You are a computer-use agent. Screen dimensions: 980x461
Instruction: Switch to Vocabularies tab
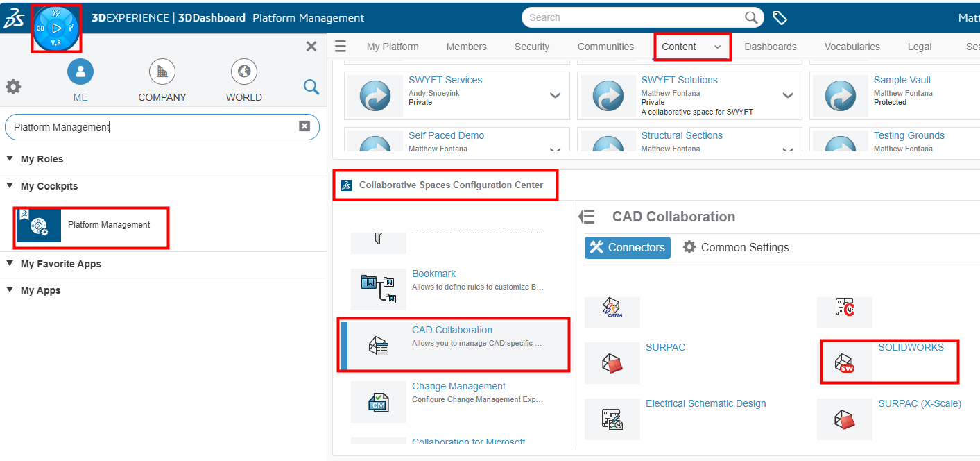coord(852,47)
